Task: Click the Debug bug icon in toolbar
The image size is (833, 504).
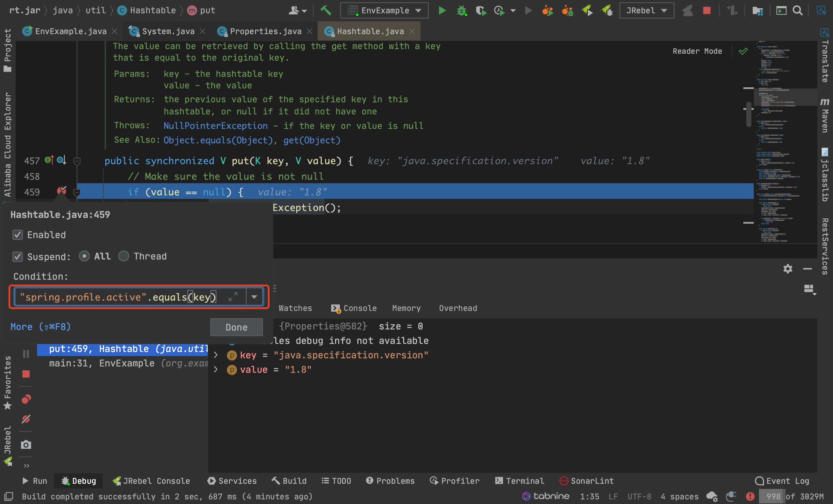Action: [x=461, y=10]
